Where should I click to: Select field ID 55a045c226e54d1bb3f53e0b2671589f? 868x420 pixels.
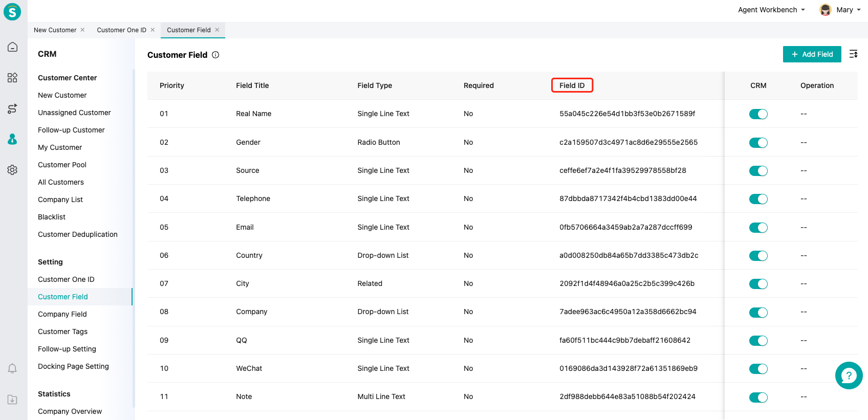[627, 114]
